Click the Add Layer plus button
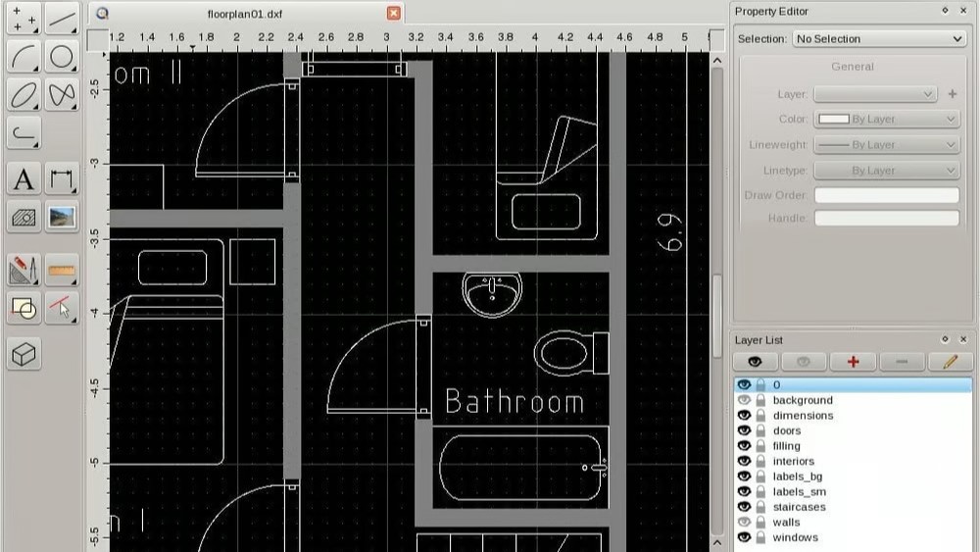This screenshot has width=980, height=552. tap(853, 362)
